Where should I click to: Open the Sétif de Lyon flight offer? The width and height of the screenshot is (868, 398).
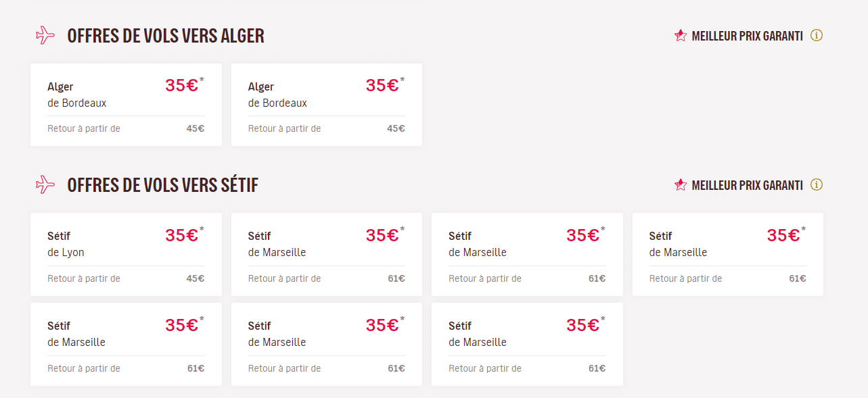125,255
